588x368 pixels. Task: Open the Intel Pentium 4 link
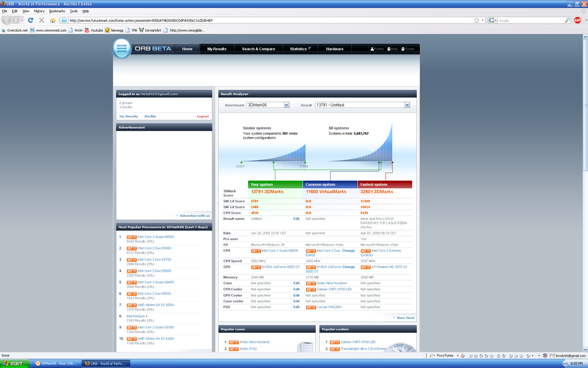[x=137, y=316]
